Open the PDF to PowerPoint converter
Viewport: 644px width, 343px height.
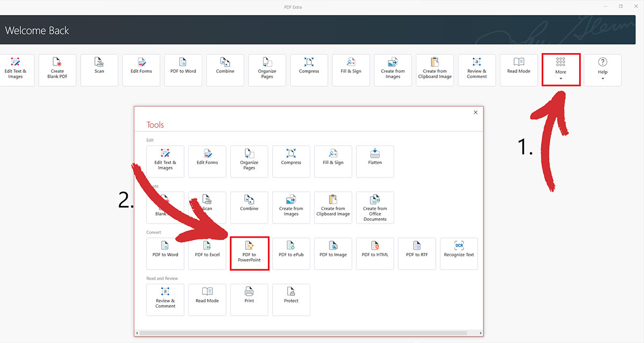pyautogui.click(x=249, y=253)
